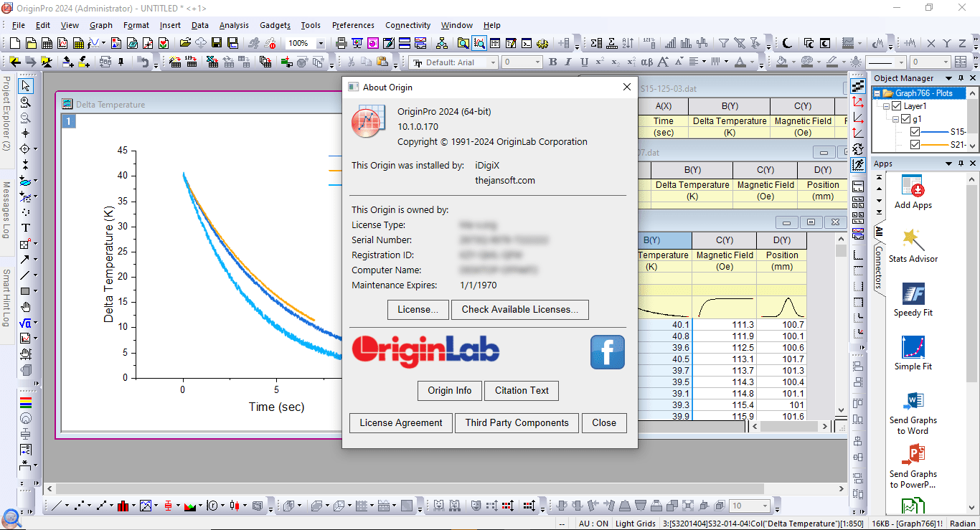Screen dimensions: 980x530
Task: Click the Citation Text button
Action: pos(522,390)
